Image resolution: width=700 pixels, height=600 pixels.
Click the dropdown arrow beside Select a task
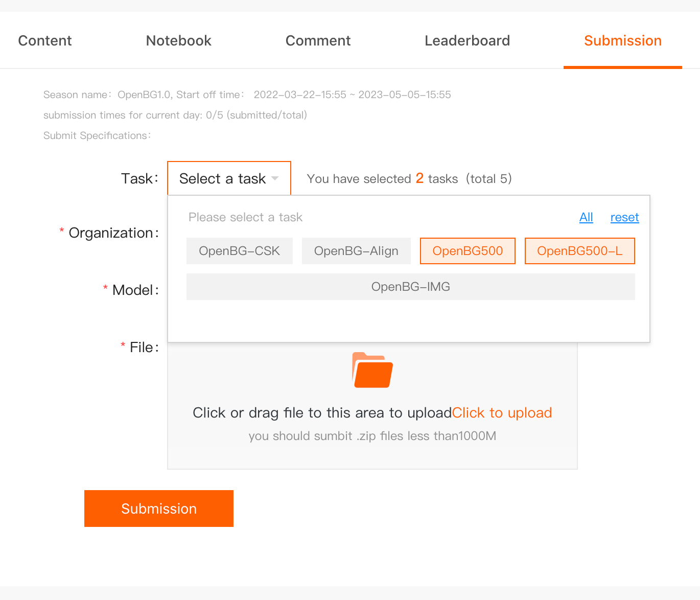(x=275, y=179)
